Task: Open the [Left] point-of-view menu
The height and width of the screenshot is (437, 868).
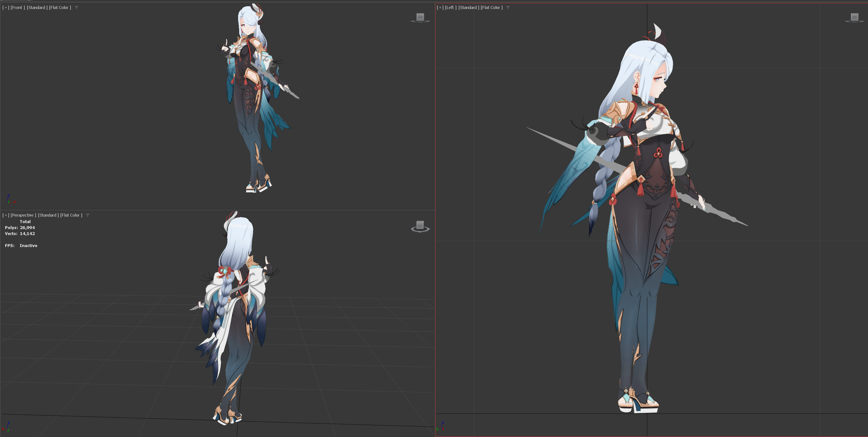Action: 451,7
